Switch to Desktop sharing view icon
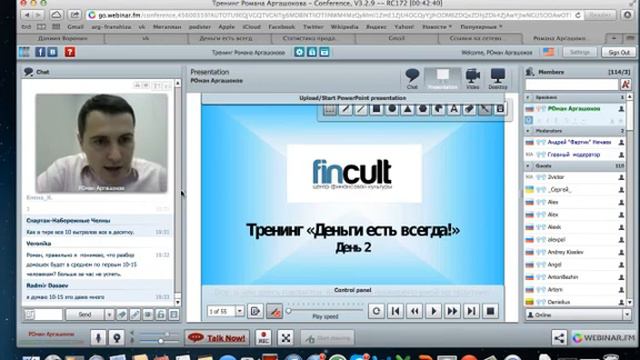This screenshot has height=360, width=640. click(x=498, y=78)
